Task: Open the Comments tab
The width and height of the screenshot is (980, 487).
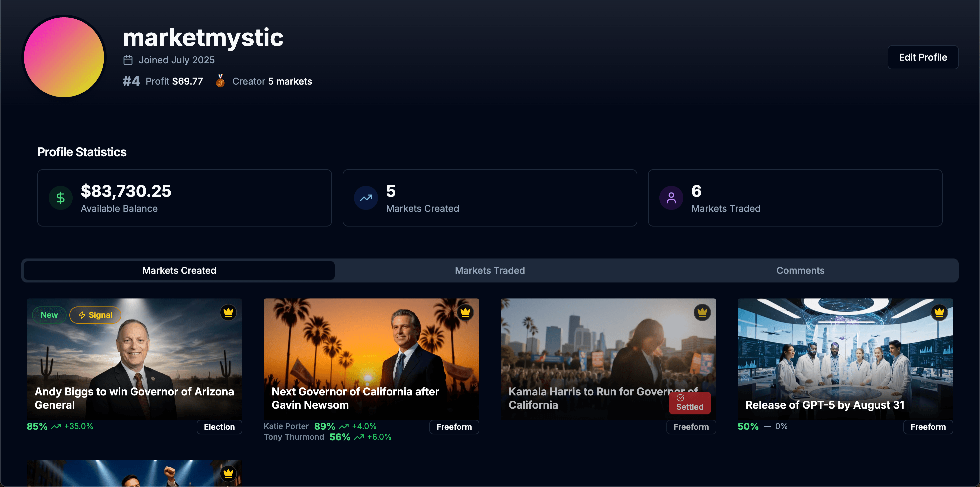Action: click(x=800, y=270)
